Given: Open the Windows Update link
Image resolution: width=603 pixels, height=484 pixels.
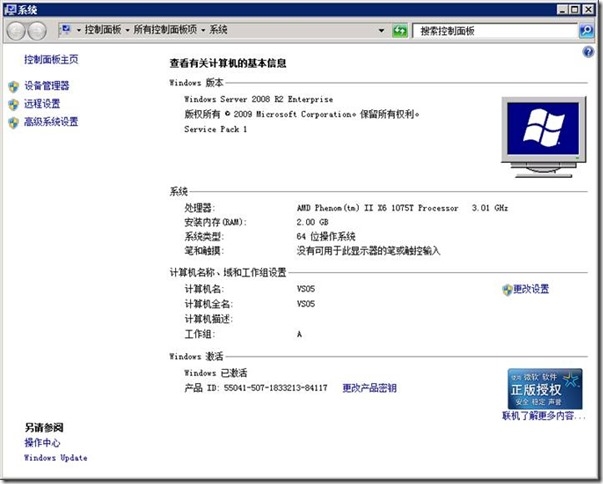Looking at the screenshot, I should pos(55,458).
